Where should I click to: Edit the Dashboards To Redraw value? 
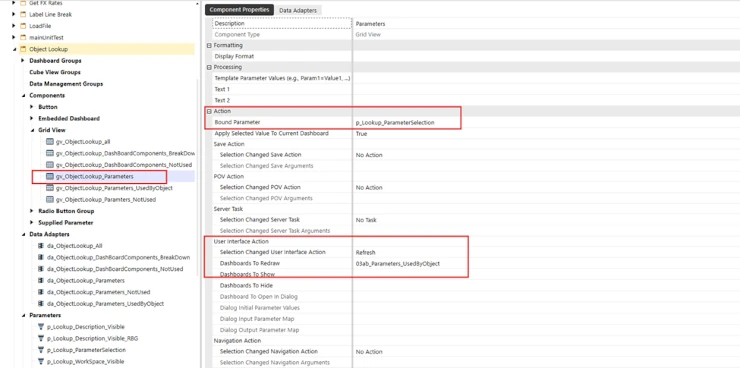pyautogui.click(x=546, y=264)
